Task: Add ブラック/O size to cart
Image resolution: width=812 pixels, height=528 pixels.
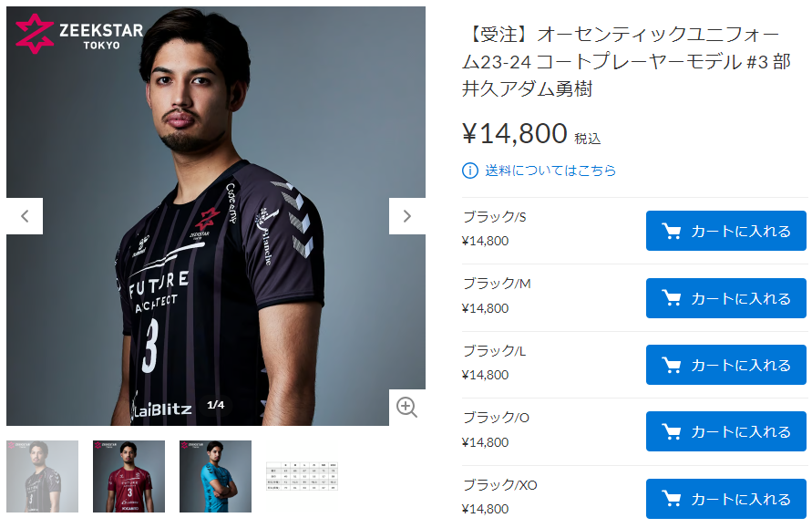Action: (x=726, y=431)
